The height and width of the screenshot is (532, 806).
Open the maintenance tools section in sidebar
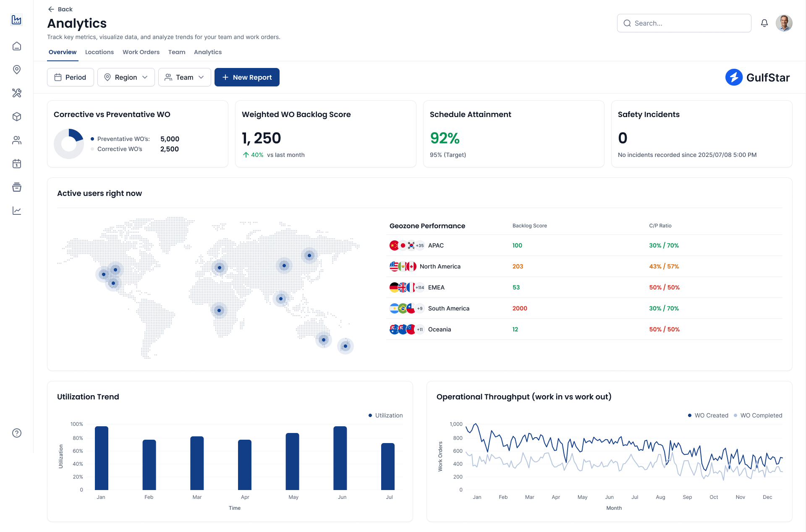[17, 93]
